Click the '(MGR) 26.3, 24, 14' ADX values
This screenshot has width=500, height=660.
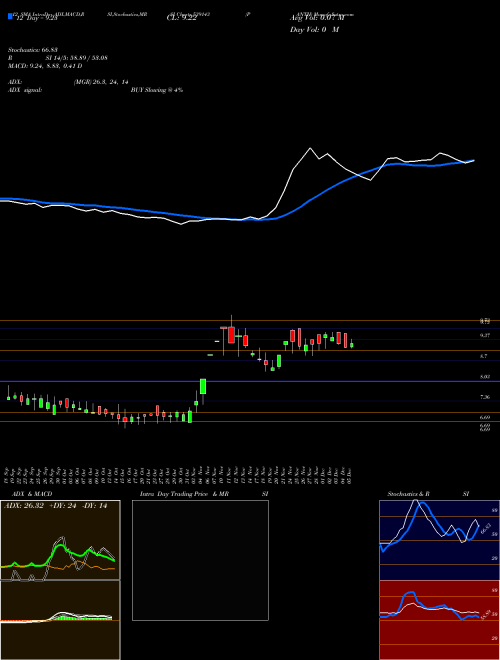(101, 82)
